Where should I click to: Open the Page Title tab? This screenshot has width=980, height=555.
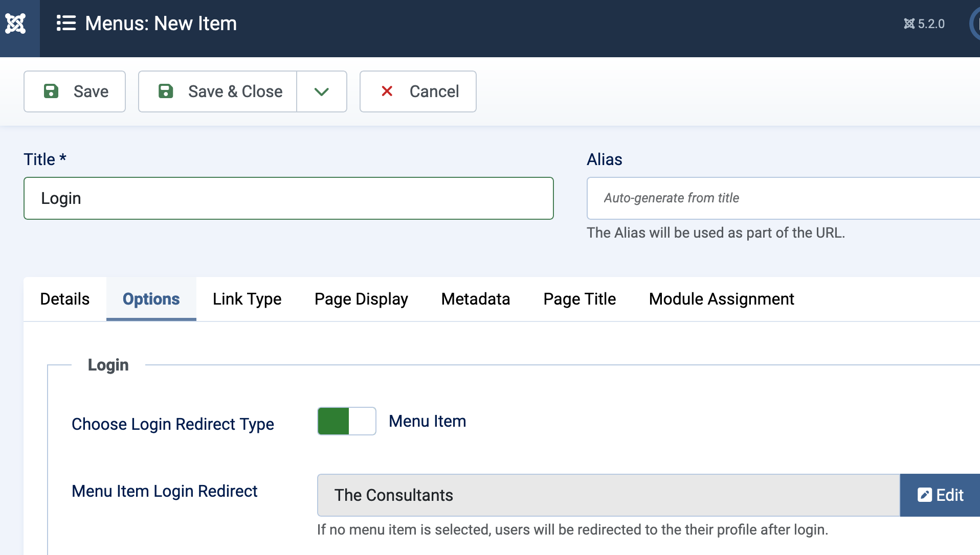(x=580, y=299)
